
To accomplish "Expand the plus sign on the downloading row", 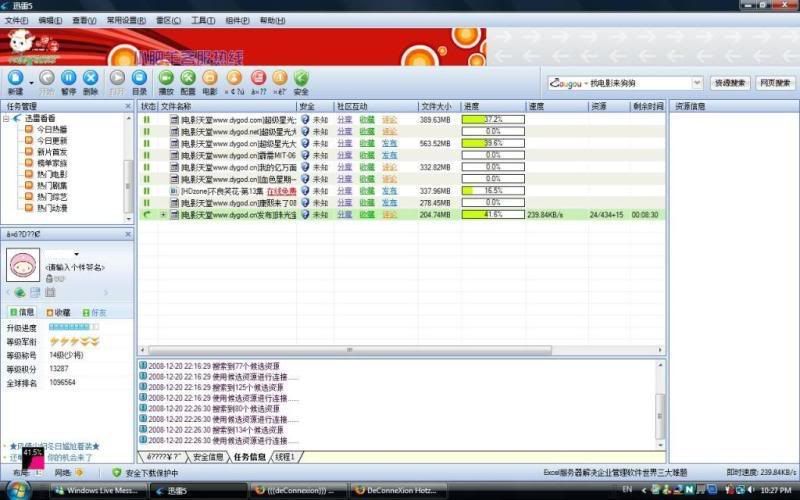I will (x=163, y=215).
